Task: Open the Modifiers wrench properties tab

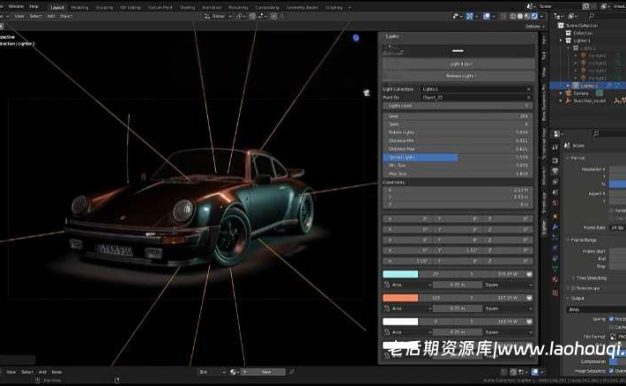Action: tap(555, 227)
